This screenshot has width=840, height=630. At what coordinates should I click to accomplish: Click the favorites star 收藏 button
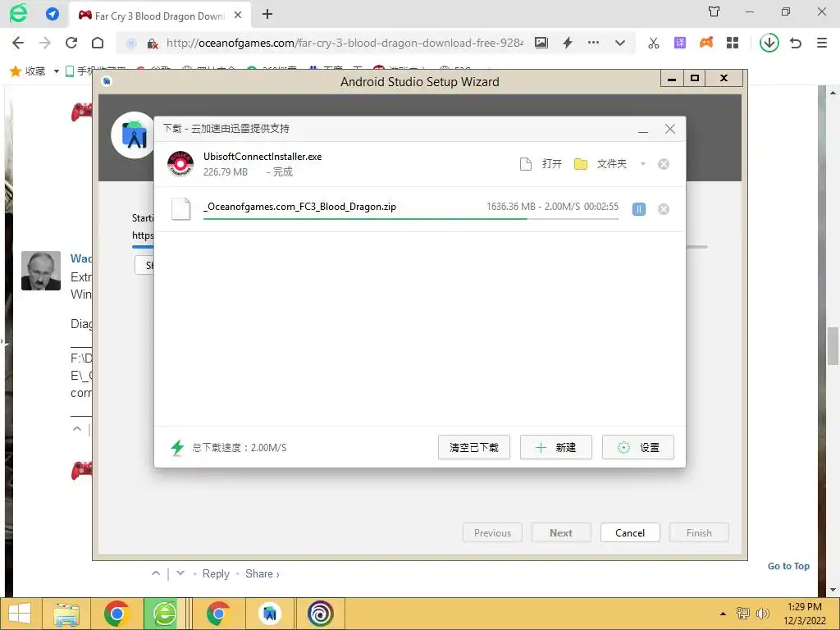28,71
